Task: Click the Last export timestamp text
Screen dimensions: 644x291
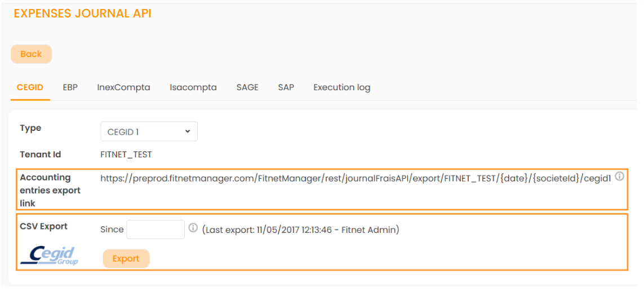Action: pos(301,230)
